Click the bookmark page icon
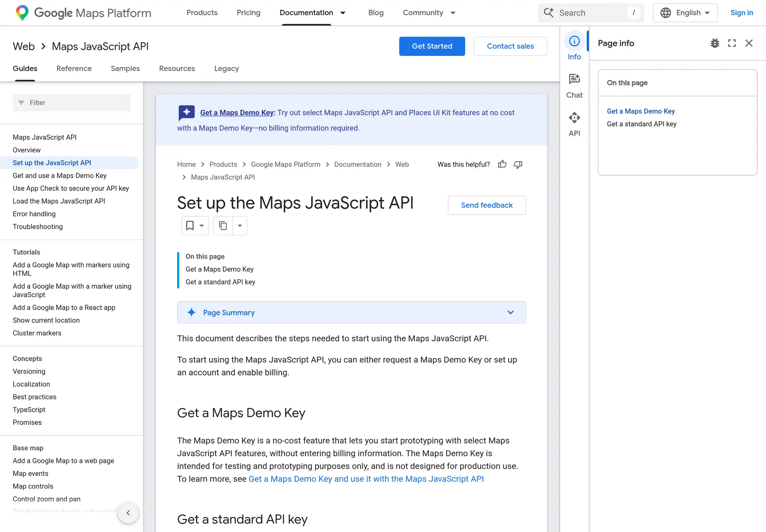 click(190, 225)
